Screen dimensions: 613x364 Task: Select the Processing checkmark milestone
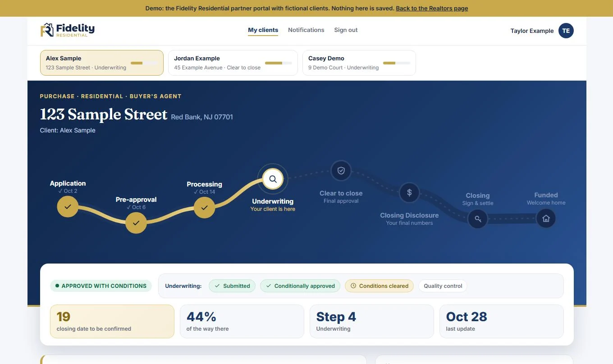205,207
